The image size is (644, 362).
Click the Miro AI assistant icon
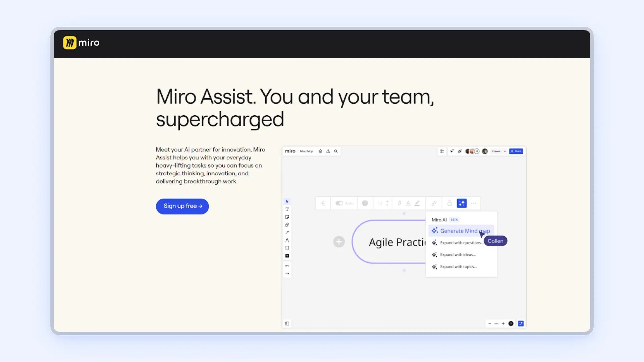coord(462,203)
